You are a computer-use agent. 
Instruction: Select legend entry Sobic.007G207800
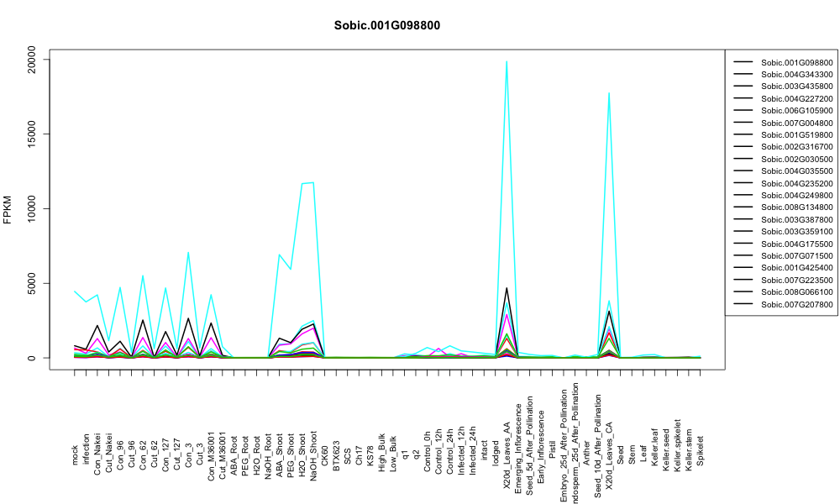click(x=796, y=304)
